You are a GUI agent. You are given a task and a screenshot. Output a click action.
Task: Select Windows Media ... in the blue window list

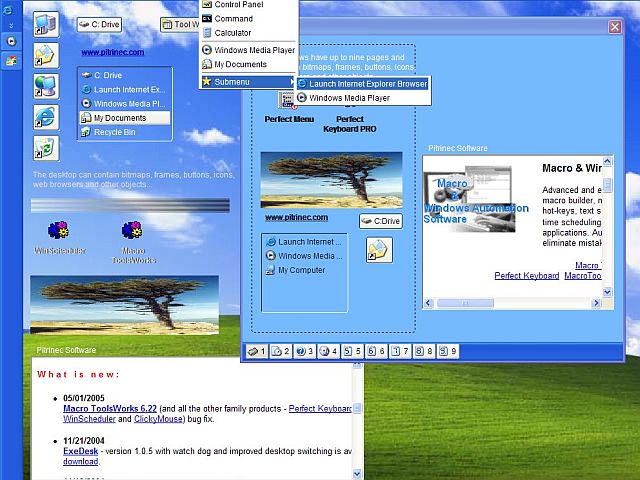(x=304, y=256)
